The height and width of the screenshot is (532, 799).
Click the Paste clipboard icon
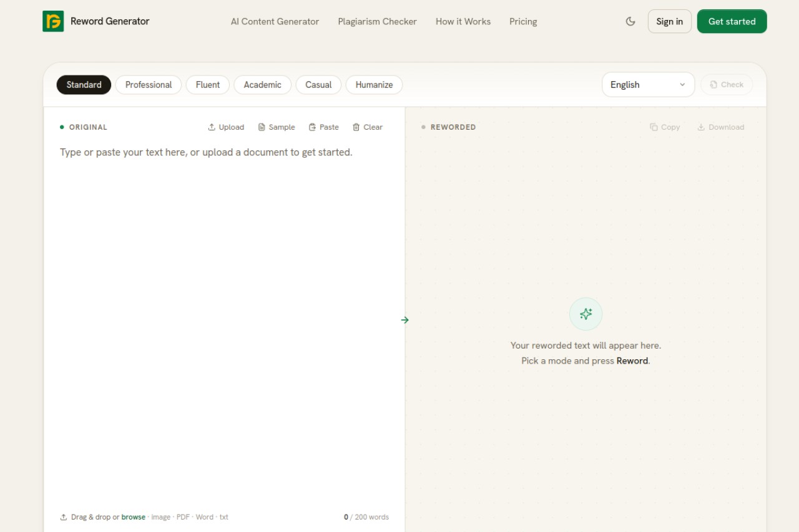[312, 127]
